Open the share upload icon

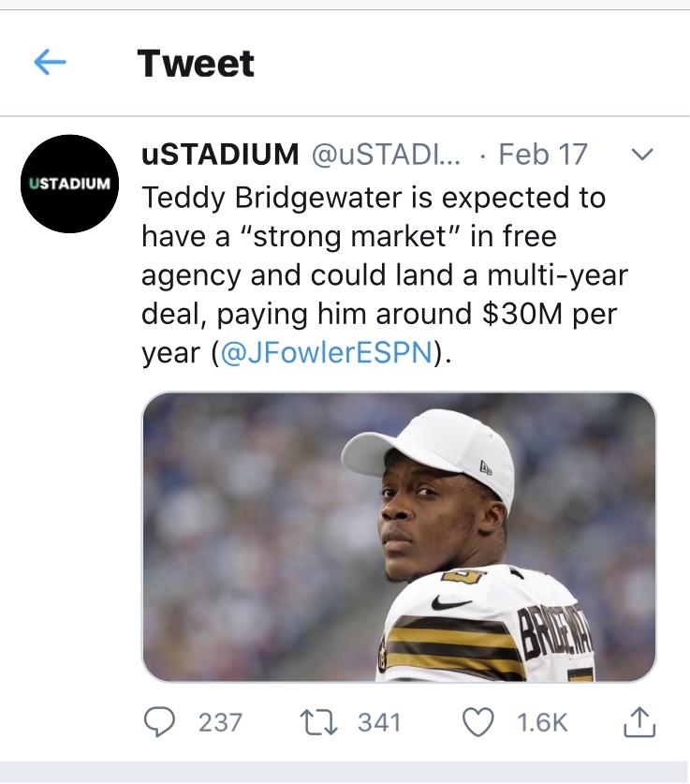pos(639,722)
